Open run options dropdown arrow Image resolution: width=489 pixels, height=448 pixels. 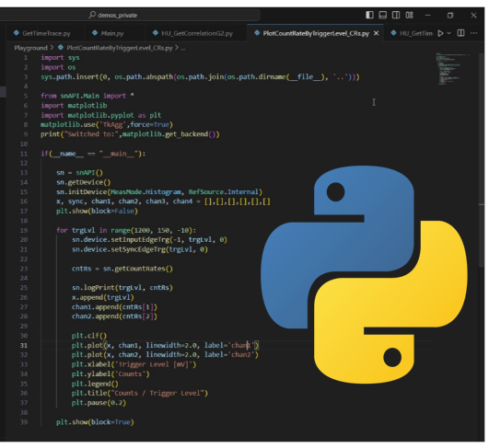click(x=449, y=33)
